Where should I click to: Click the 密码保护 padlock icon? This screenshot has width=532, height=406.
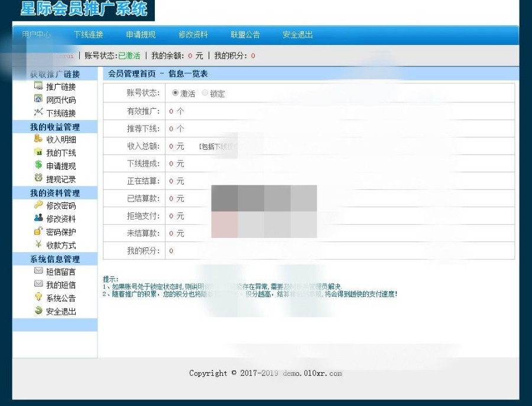[38, 231]
